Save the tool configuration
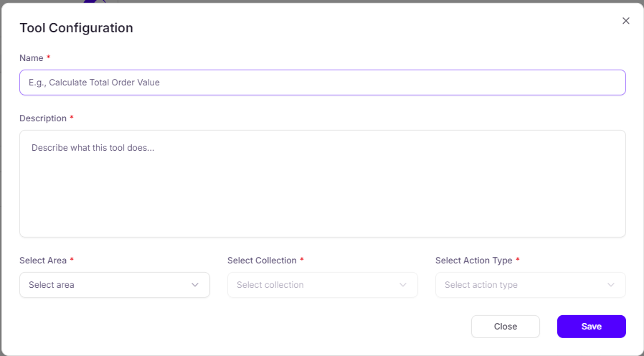This screenshot has width=644, height=356. 591,327
